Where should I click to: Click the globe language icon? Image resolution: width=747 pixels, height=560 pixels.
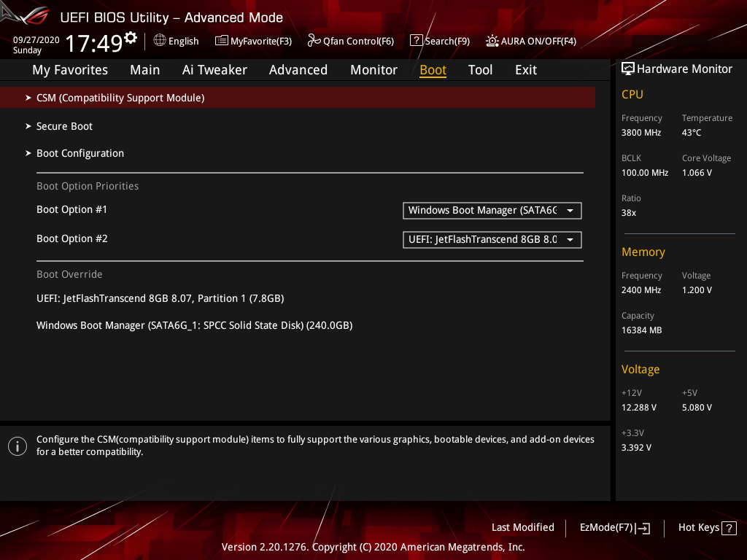tap(160, 41)
